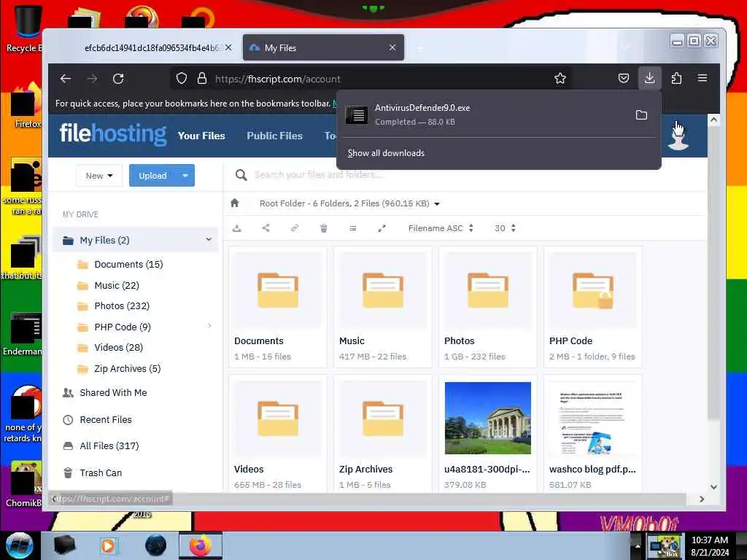
Task: Open the locked PHP Code folder tile
Action: coord(592,307)
